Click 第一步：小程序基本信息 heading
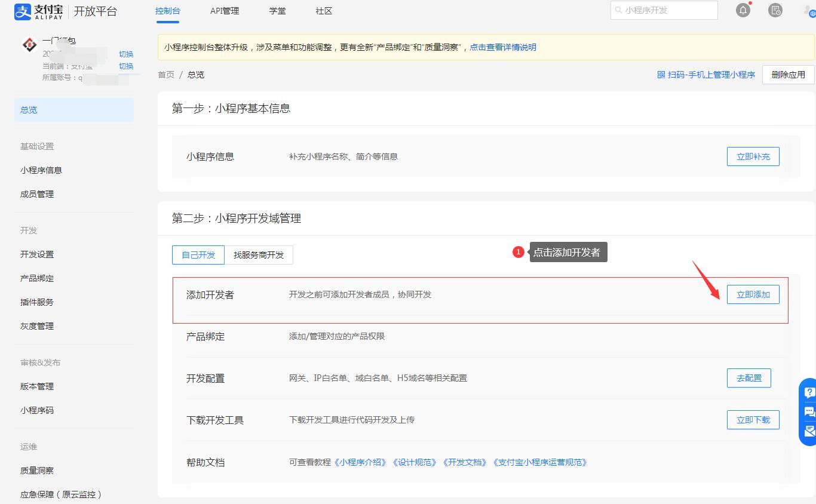816x504 pixels. tap(231, 108)
